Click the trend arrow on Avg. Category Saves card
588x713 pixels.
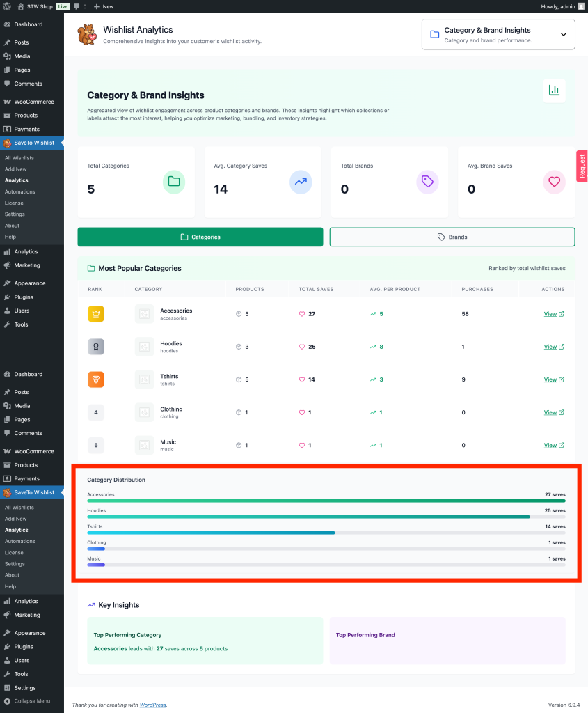(300, 182)
